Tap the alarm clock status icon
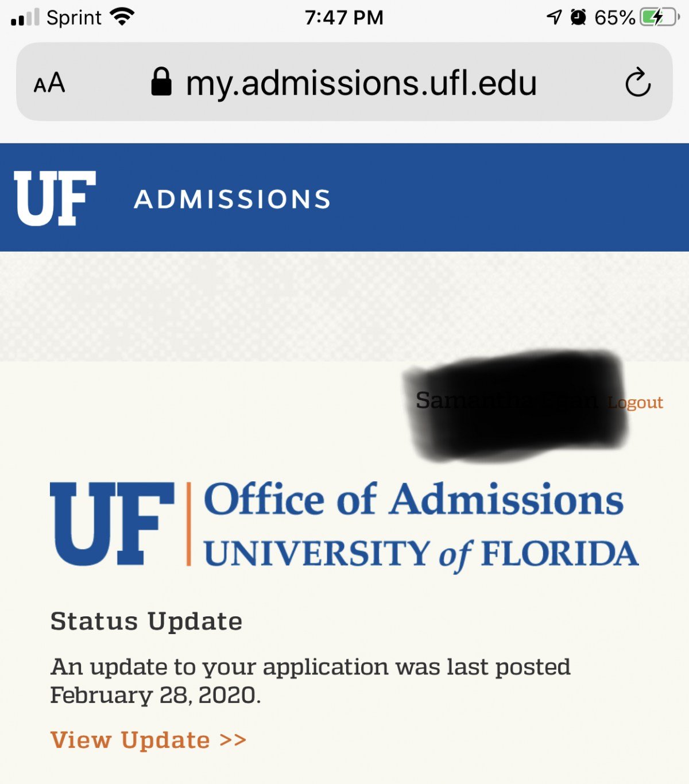Viewport: 689px width, 784px height. 578,17
